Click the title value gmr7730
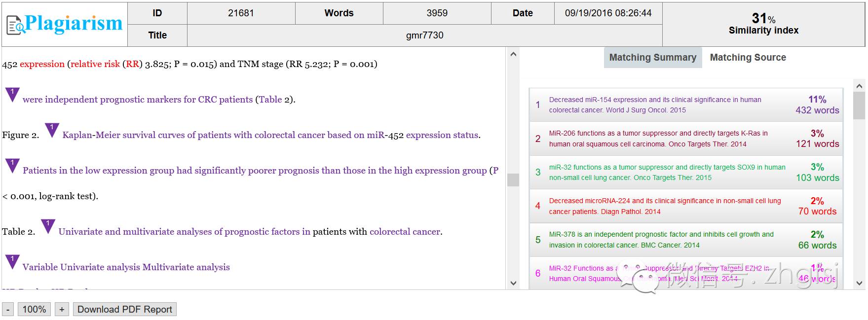 click(424, 36)
